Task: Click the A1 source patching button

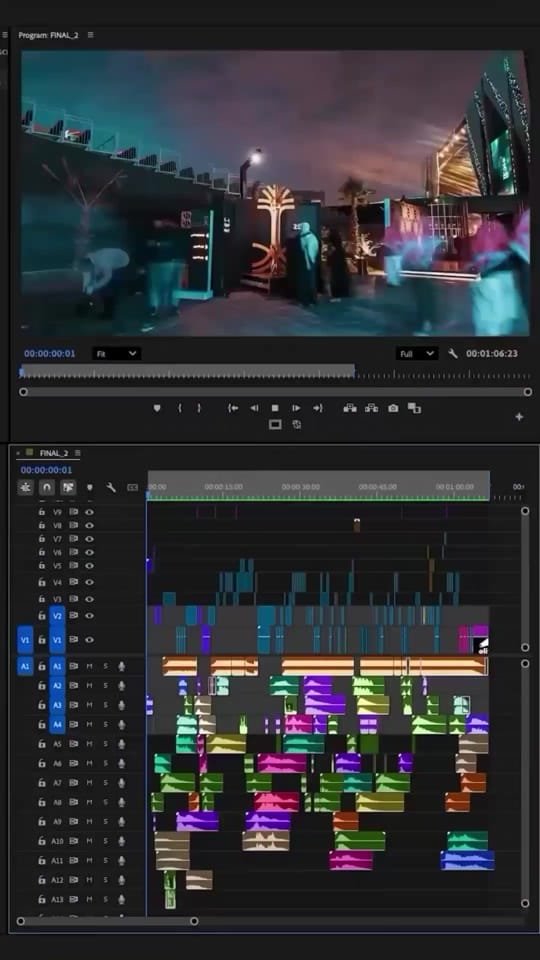Action: click(x=25, y=666)
